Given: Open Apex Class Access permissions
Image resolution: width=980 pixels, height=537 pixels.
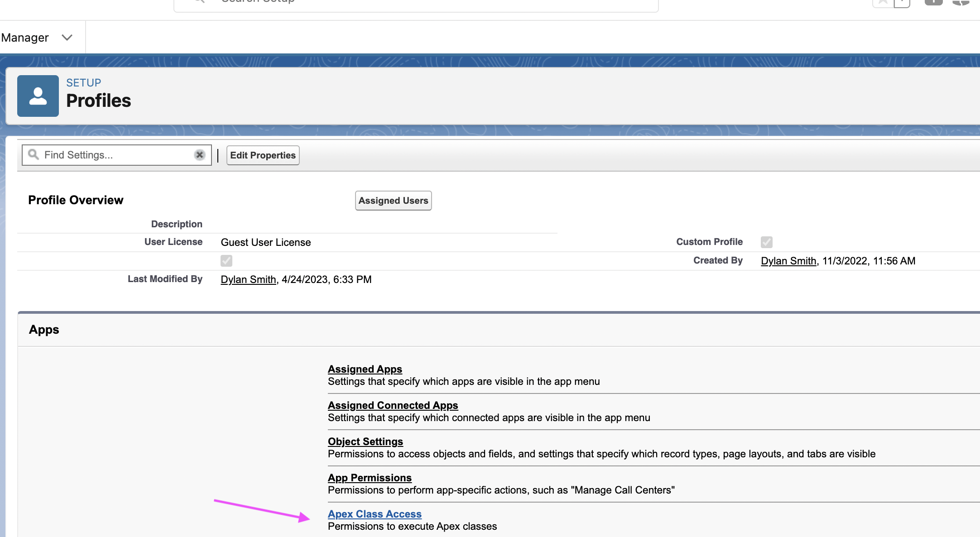Looking at the screenshot, I should [x=375, y=514].
